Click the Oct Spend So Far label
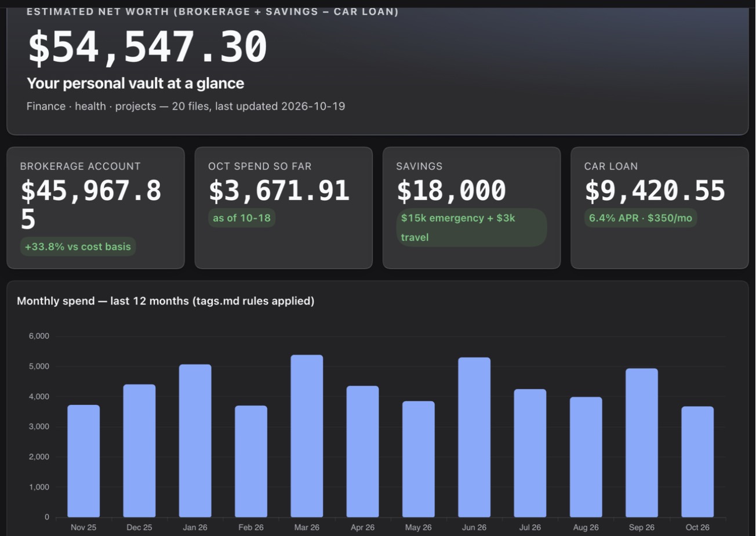Viewport: 756px width, 536px height. pyautogui.click(x=260, y=166)
